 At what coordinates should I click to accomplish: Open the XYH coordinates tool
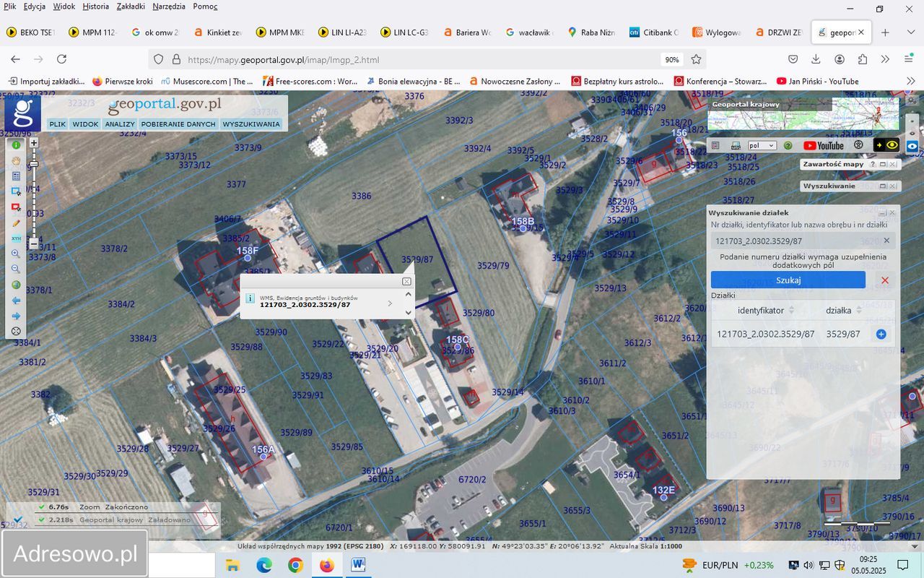point(16,238)
